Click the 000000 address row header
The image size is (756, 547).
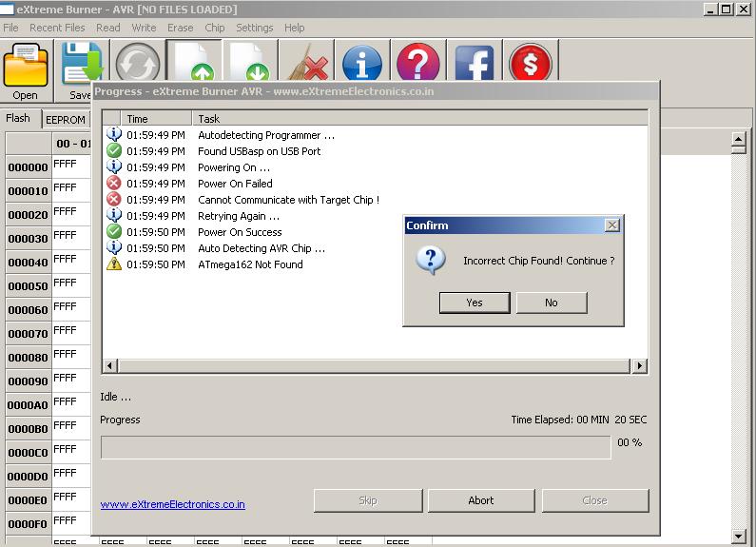tap(28, 167)
